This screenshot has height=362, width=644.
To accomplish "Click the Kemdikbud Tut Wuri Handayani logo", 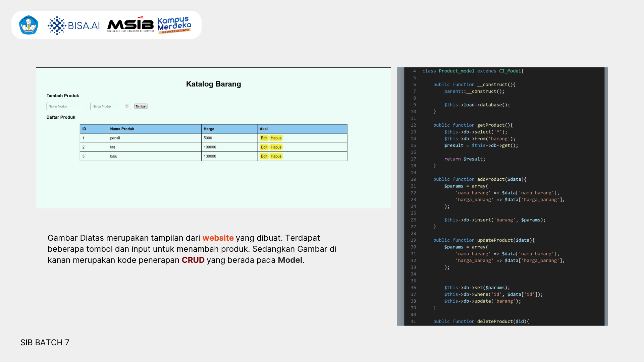I will [x=29, y=25].
